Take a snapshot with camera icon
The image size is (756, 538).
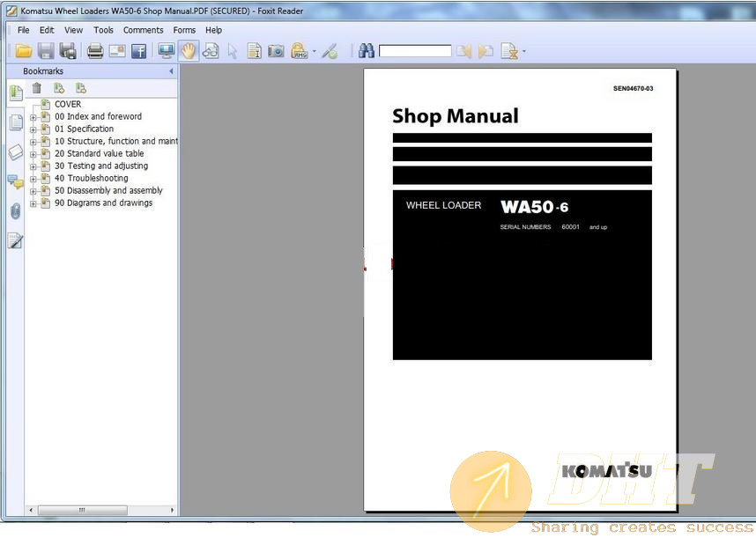pyautogui.click(x=276, y=50)
